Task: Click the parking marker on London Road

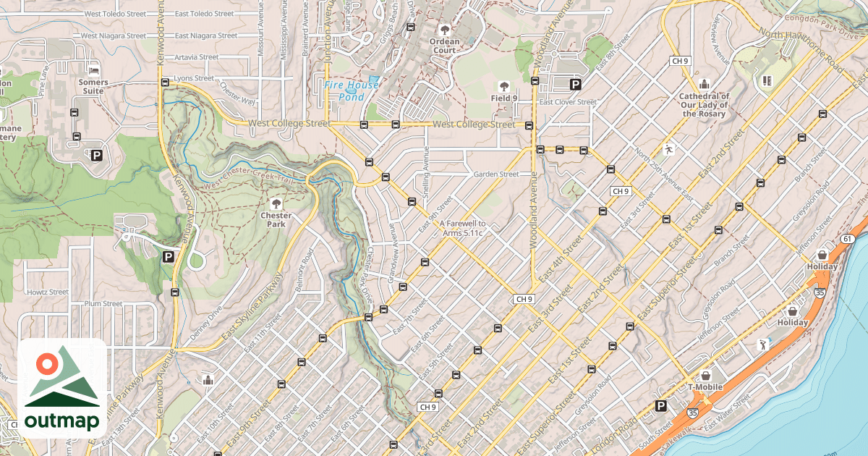Action: point(660,406)
